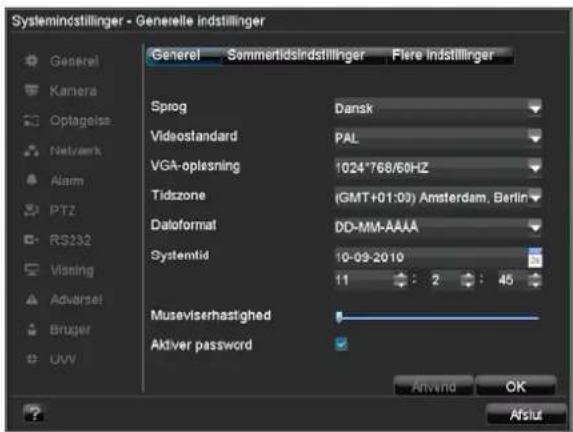Click the Musevisehastighed slider handle

click(x=339, y=317)
